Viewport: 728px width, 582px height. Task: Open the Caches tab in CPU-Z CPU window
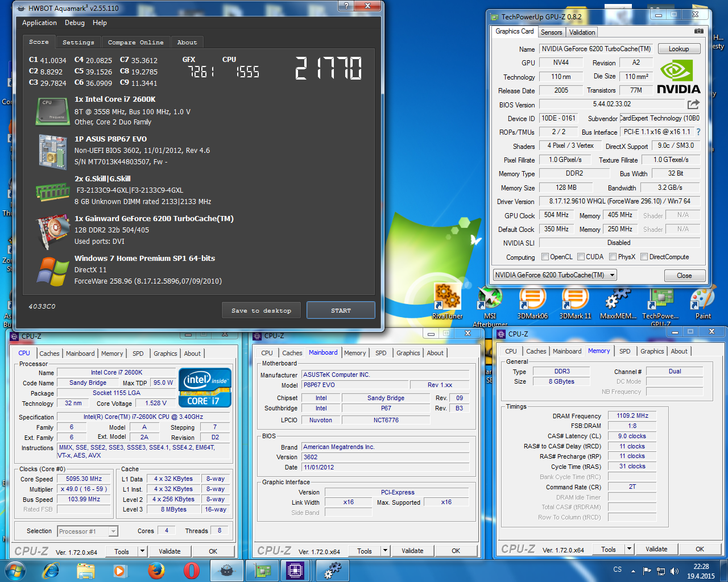49,354
